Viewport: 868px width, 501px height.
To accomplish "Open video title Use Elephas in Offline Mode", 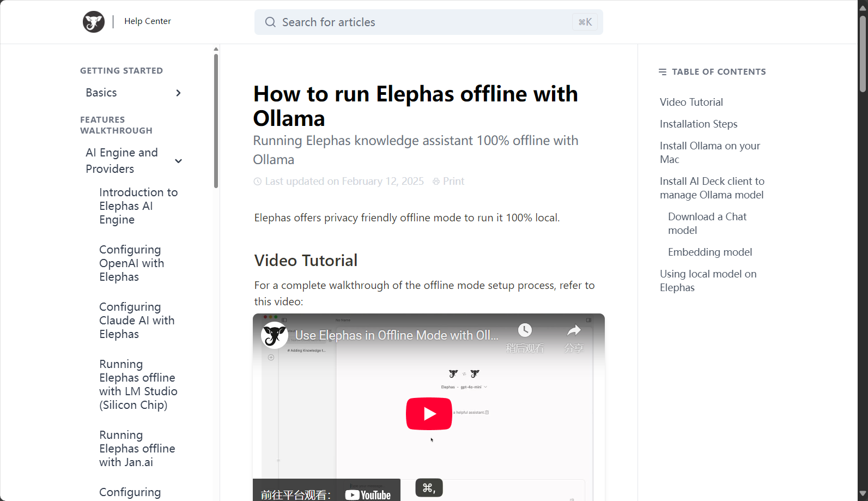I will click(397, 335).
